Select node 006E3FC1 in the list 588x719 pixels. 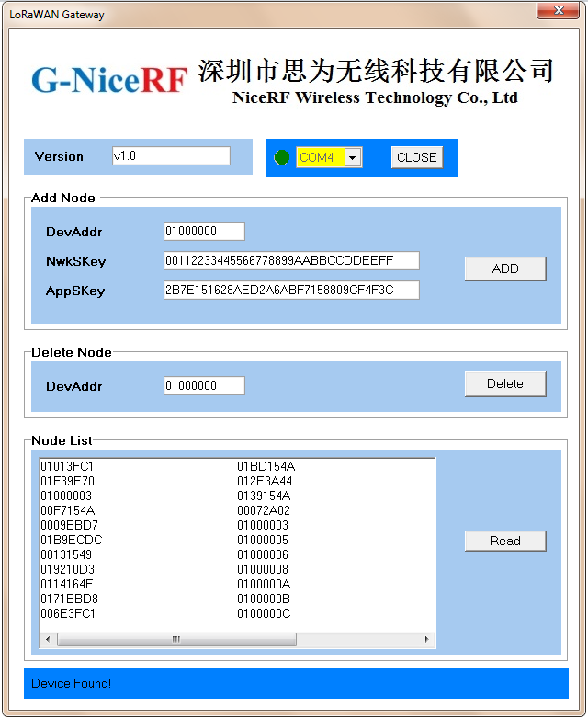(68, 613)
